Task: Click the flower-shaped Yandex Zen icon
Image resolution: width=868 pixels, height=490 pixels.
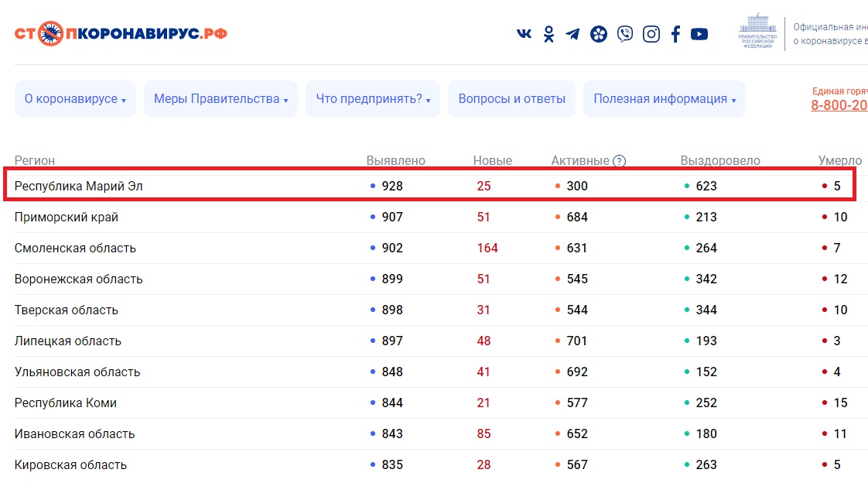Action: point(599,34)
